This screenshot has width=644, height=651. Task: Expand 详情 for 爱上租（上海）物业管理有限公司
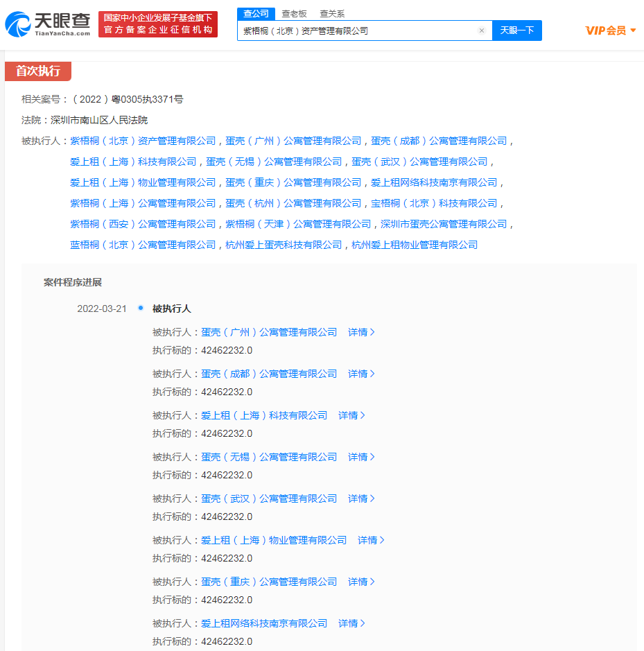(x=371, y=540)
